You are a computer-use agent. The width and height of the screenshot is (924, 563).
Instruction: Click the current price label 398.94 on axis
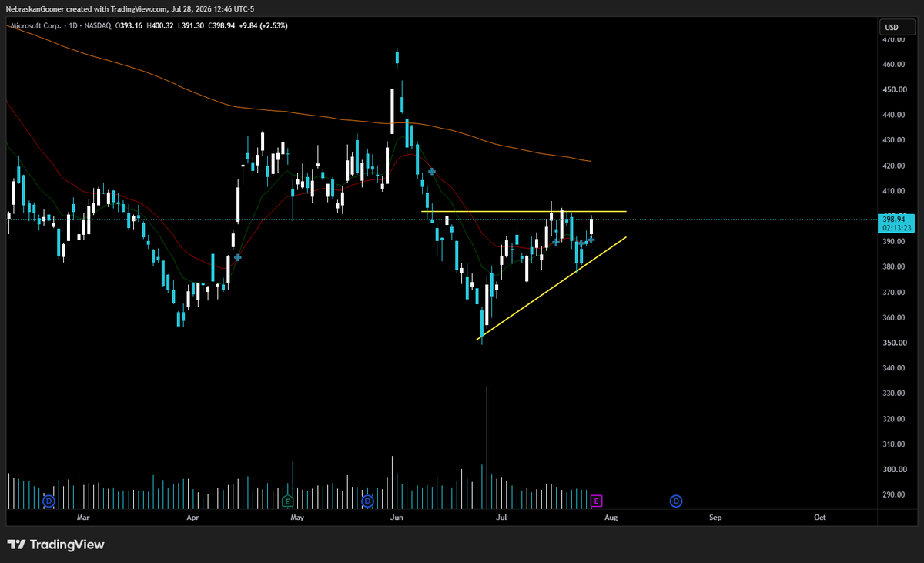(896, 220)
